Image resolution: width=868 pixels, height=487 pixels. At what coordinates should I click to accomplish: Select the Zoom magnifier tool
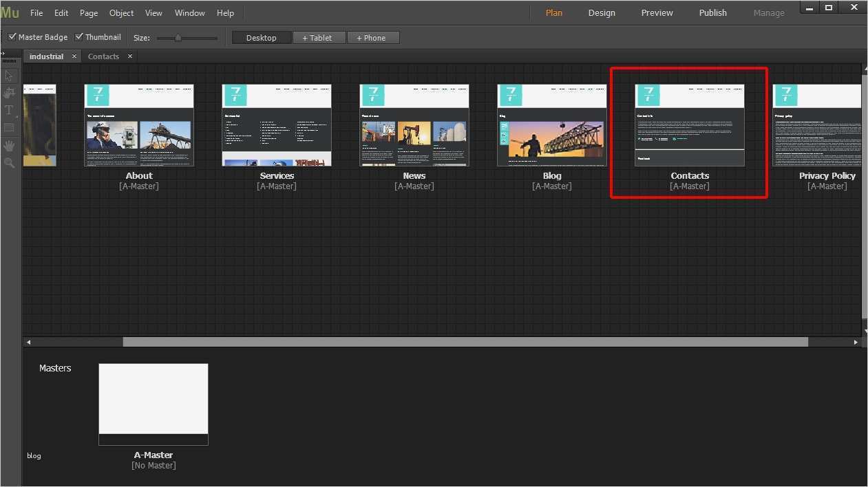coord(9,163)
